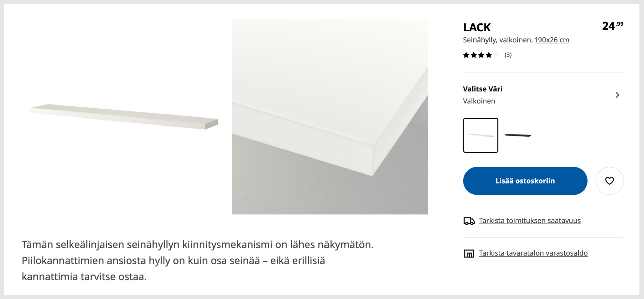Click the empty fifth rating star
This screenshot has height=299, width=644.
(496, 55)
